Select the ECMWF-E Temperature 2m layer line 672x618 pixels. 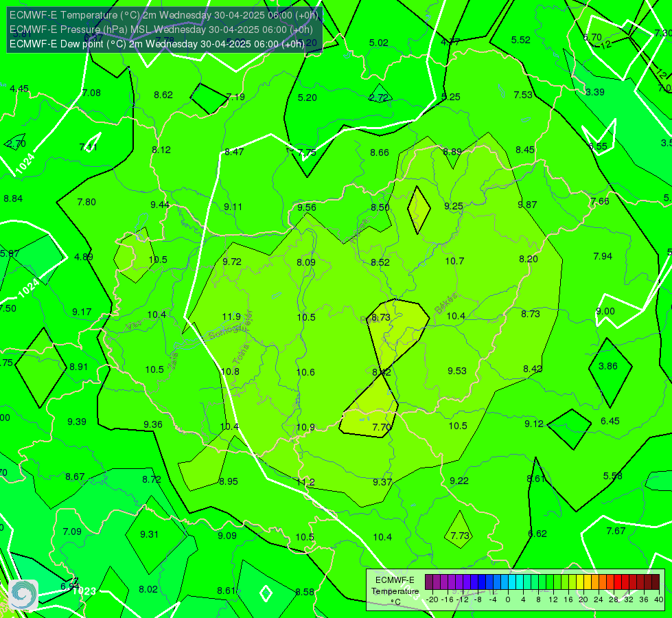pos(164,15)
